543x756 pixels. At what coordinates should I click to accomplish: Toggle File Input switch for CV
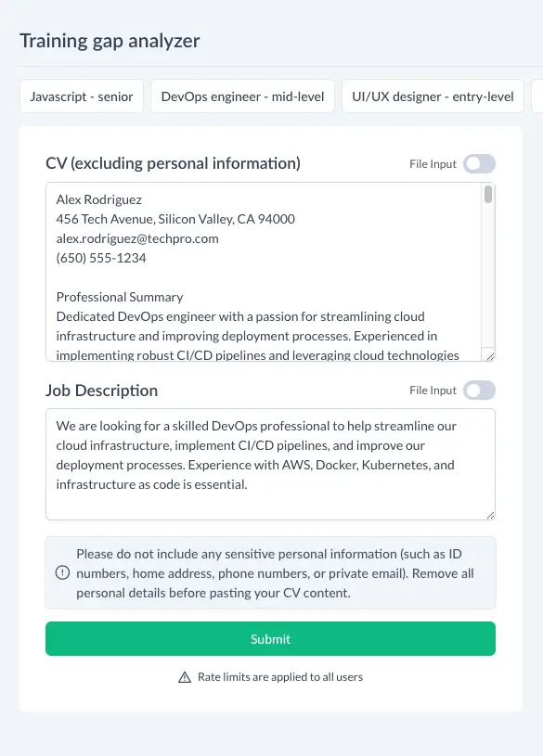pyautogui.click(x=479, y=164)
